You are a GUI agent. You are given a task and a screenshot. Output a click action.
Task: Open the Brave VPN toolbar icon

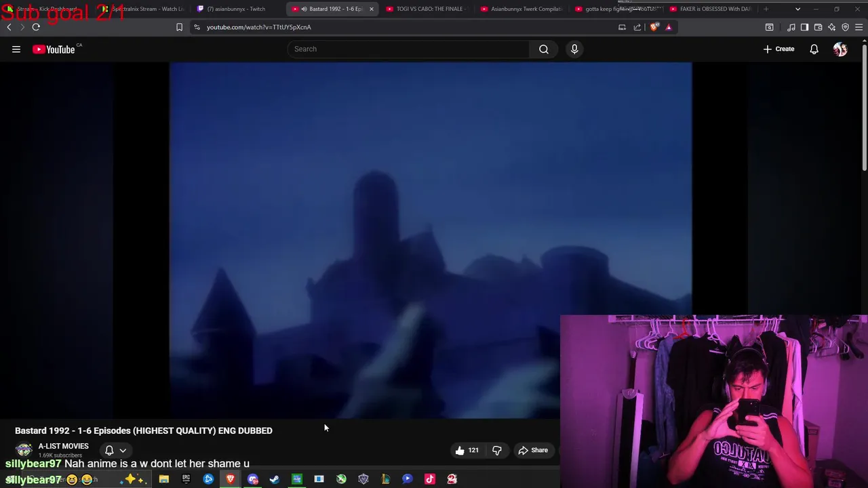pos(846,27)
